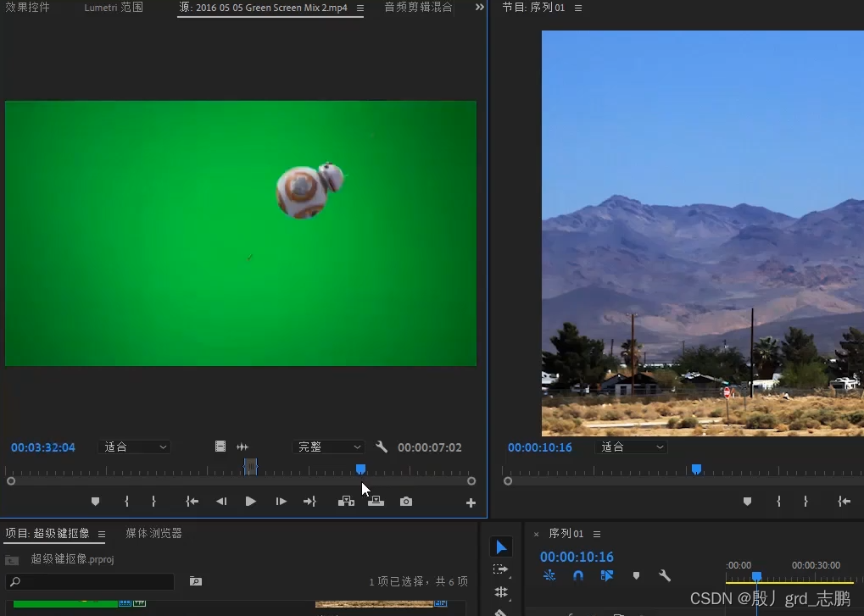864x616 pixels.
Task: Toggle insert sequences as nests option
Action: 549,575
